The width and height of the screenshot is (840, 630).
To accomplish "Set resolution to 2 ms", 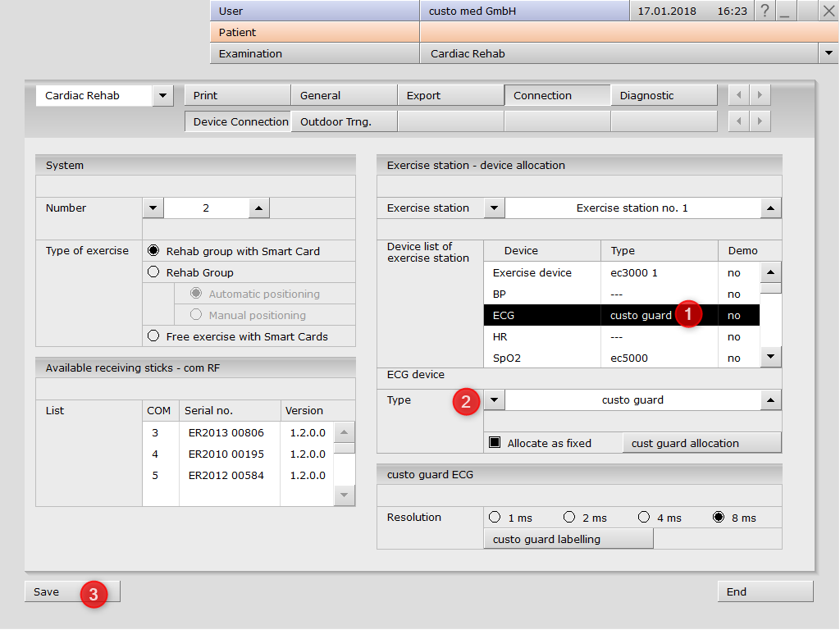I will pyautogui.click(x=569, y=517).
